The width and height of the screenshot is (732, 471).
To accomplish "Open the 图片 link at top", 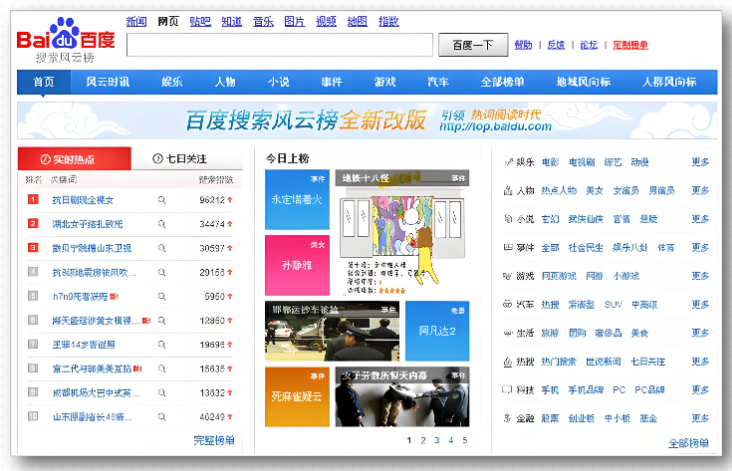I will pyautogui.click(x=295, y=21).
